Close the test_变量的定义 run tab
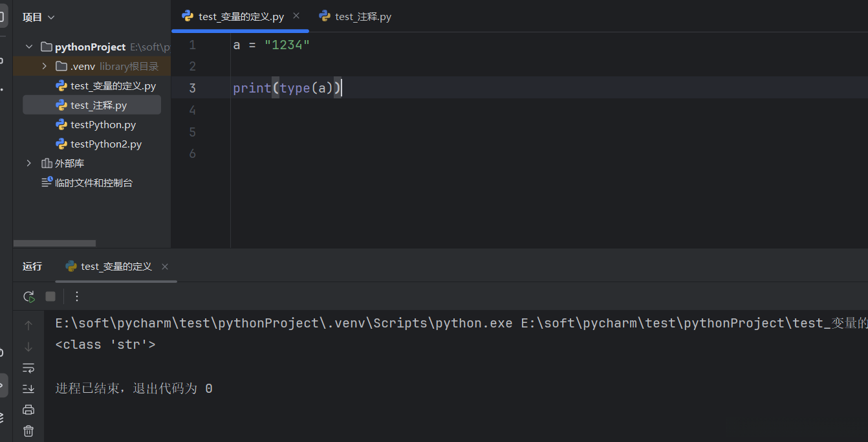The image size is (868, 442). pos(165,267)
